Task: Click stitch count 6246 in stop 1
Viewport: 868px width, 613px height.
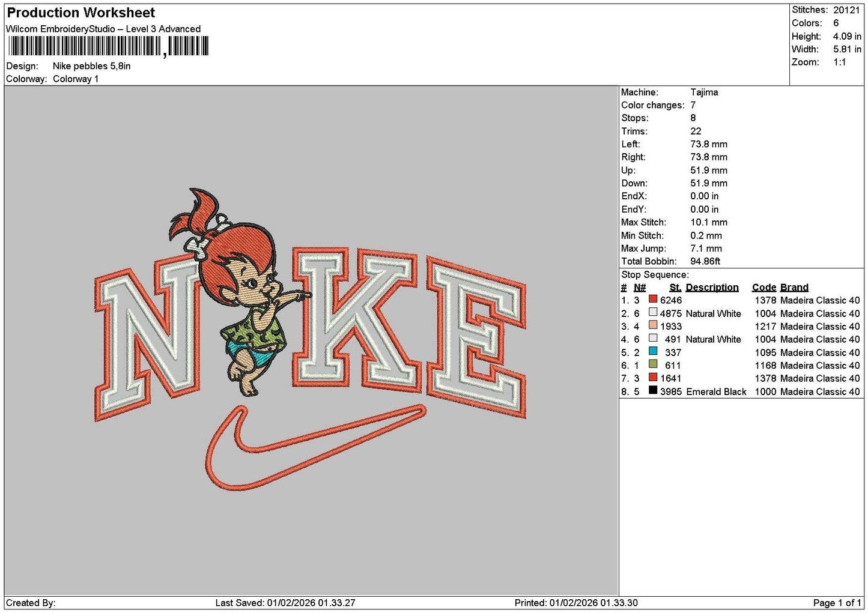Action: tap(671, 300)
